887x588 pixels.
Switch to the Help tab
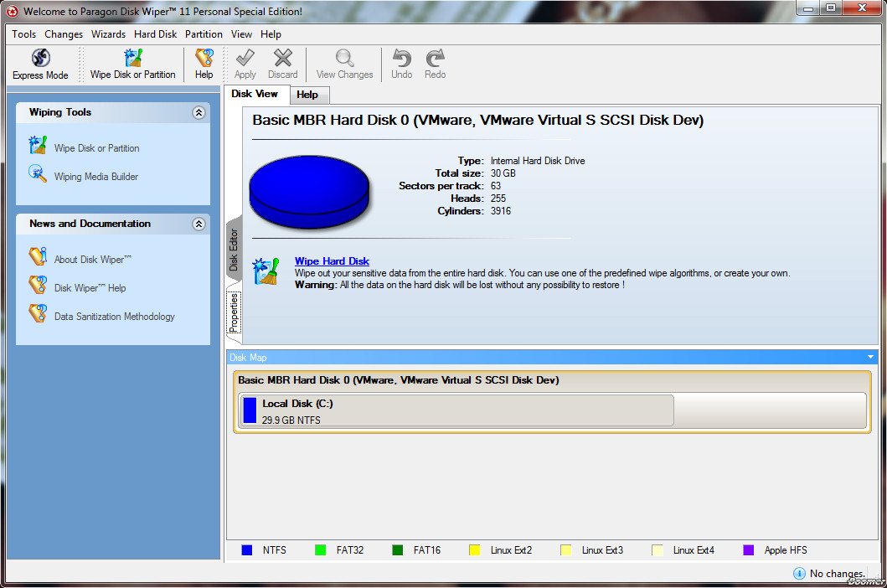pos(307,95)
